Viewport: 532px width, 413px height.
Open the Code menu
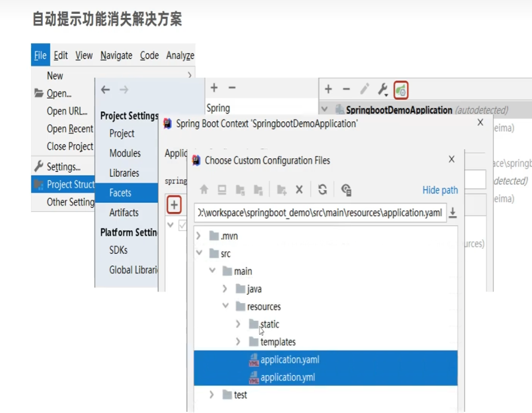click(149, 55)
